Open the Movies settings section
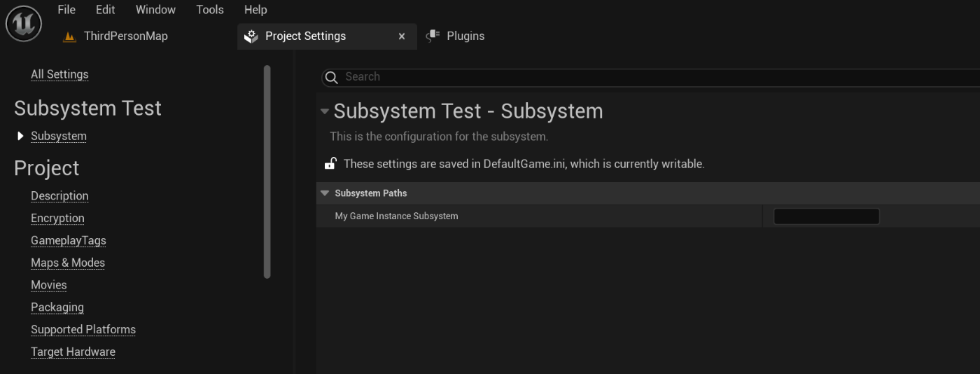Screen dimensions: 980x374 point(49,285)
